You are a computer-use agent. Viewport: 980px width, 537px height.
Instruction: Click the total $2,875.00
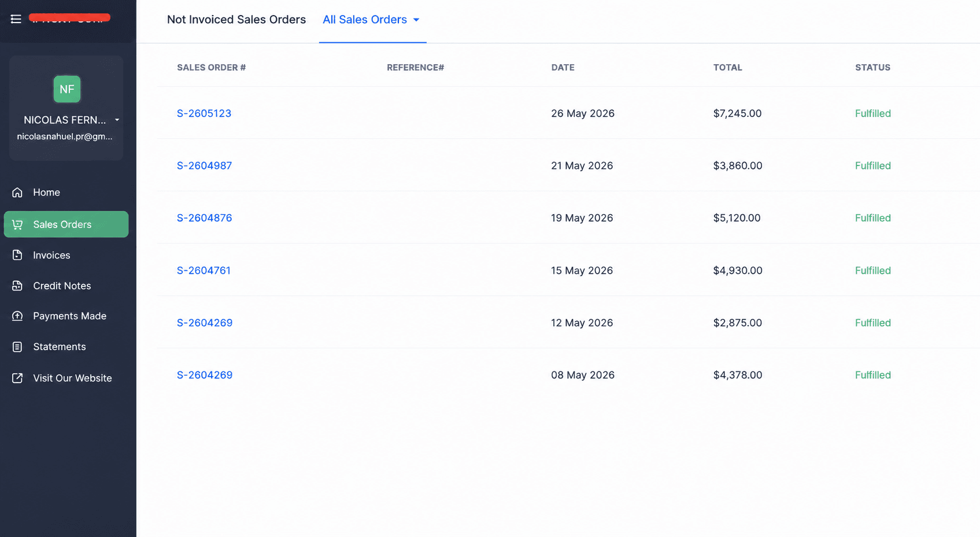click(x=738, y=323)
